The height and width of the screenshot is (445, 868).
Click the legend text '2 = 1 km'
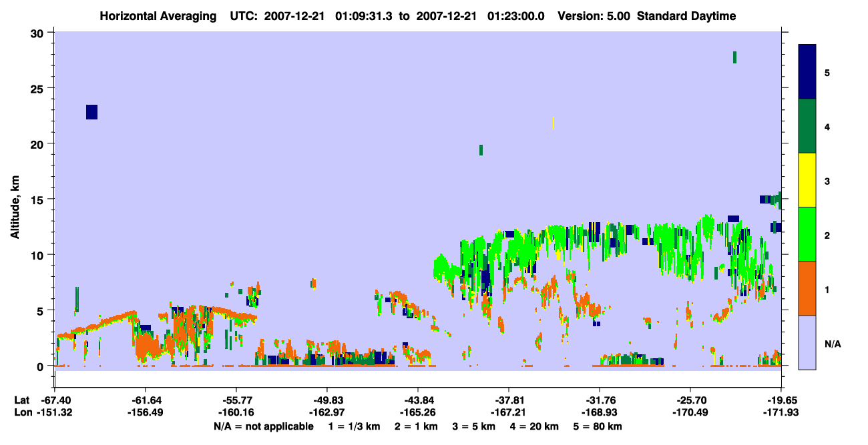[415, 426]
